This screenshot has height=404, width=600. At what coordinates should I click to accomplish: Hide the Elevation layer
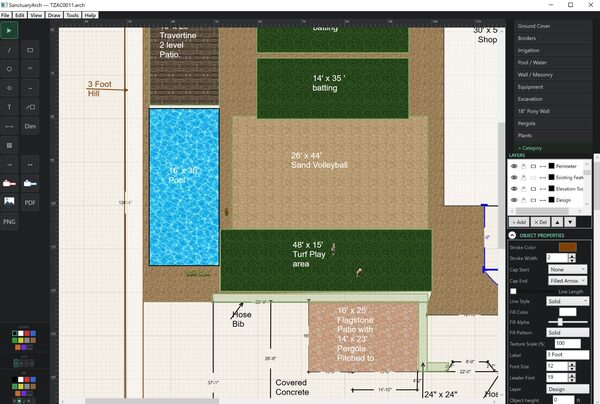tap(514, 189)
